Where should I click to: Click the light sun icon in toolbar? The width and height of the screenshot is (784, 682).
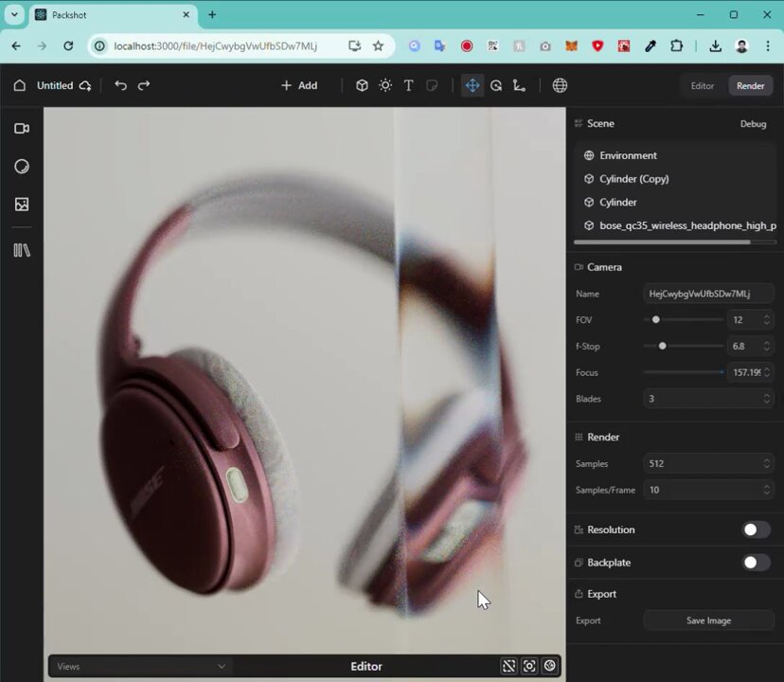(x=385, y=85)
